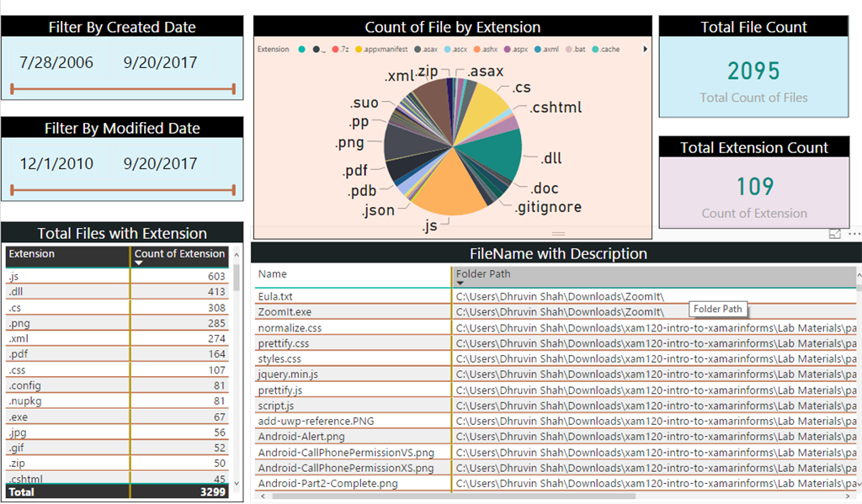
Task: Edit Modified Date start 12/1/2010
Action: [56, 164]
